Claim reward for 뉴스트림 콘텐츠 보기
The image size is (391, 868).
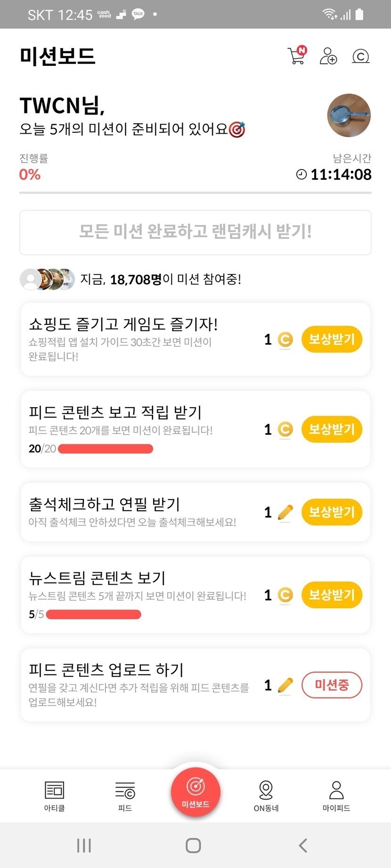[332, 595]
